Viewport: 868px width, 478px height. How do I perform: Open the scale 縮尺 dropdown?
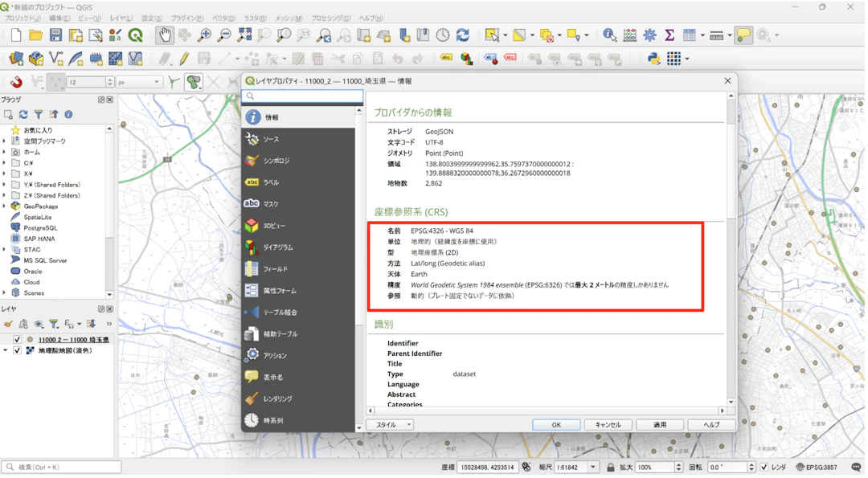tap(593, 468)
